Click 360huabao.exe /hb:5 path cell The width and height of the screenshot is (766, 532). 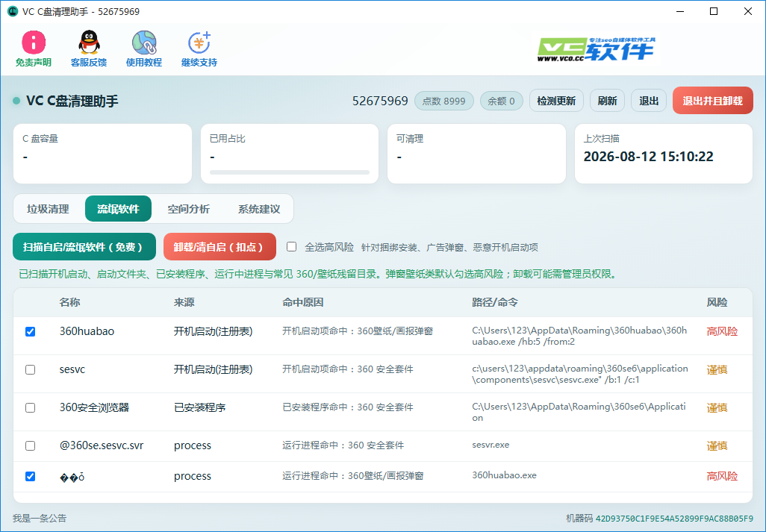click(x=579, y=336)
